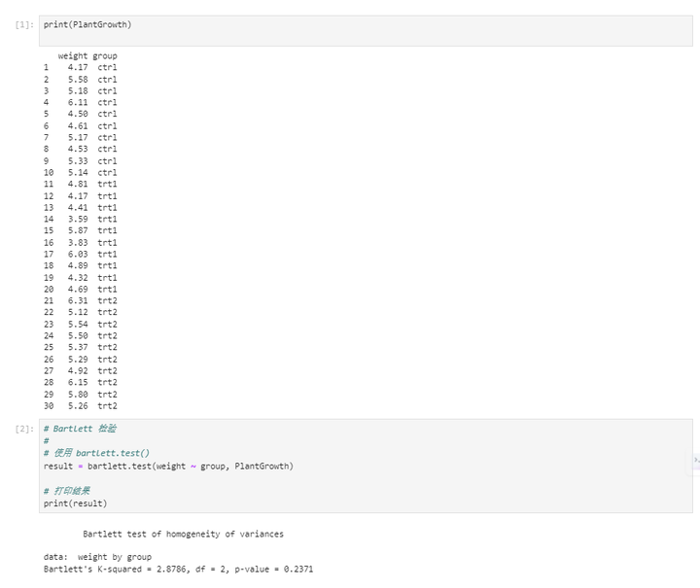Click the '# Bartlett 检验' comment line
The image size is (700, 588).
tap(81, 429)
